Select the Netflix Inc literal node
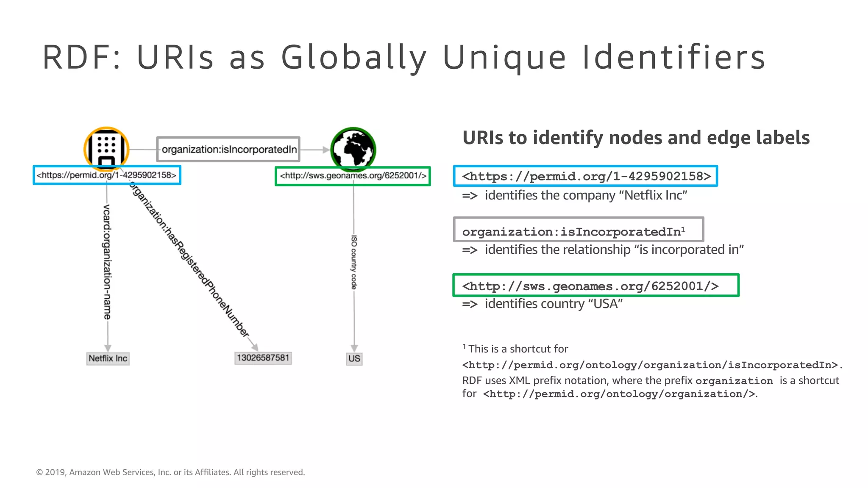 108,358
